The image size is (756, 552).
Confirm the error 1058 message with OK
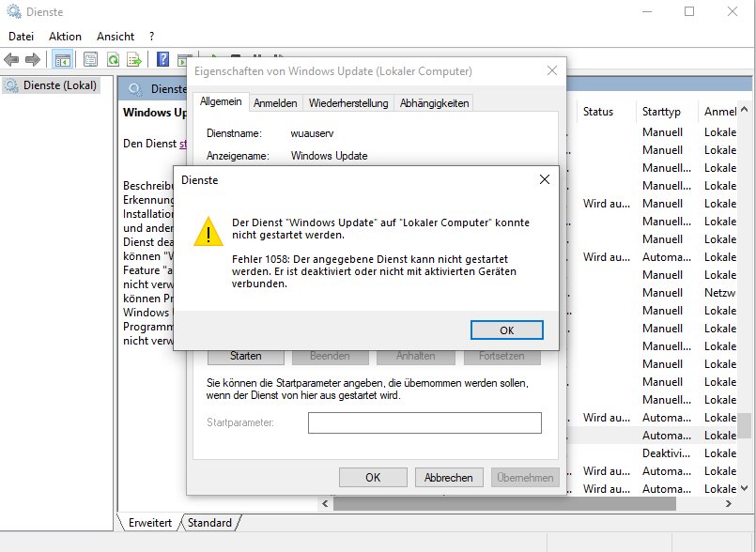click(507, 330)
